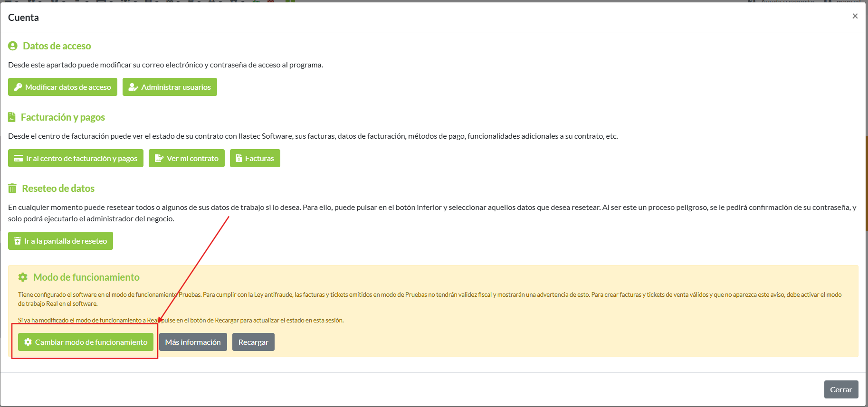Click text 'Tiene configurado el software'
The image size is (868, 407).
tap(429, 299)
